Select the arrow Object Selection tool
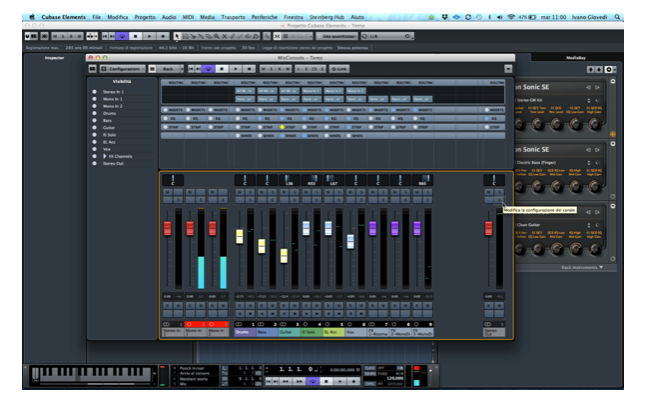The image size is (656, 413). click(177, 36)
